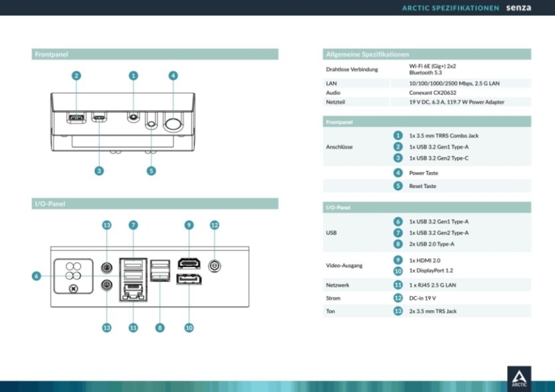Click the '1x 3.5 mm TRRS Combo Jack' entry
This screenshot has height=392, width=555.
pyautogui.click(x=444, y=135)
